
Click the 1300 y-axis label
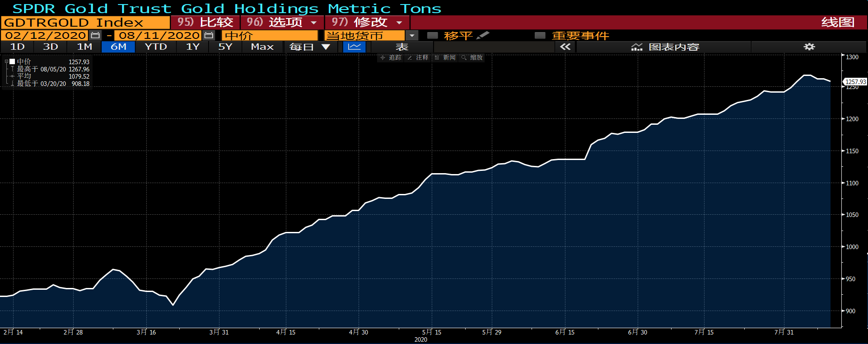852,57
